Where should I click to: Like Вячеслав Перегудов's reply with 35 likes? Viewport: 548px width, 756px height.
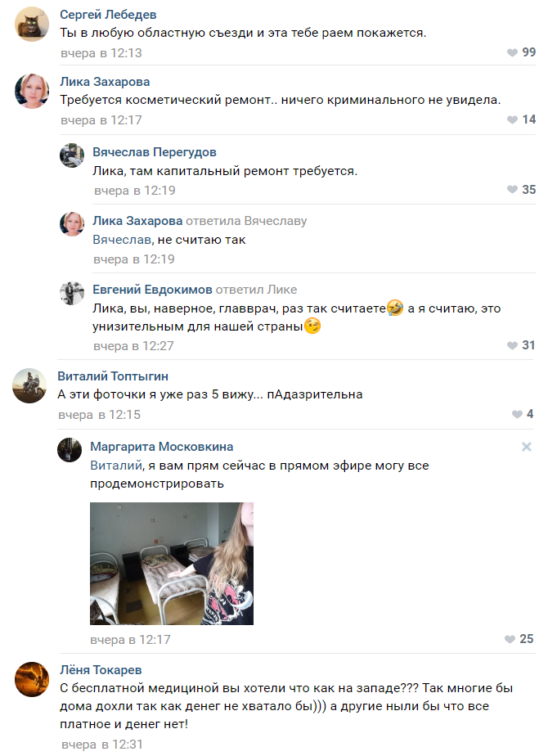[x=512, y=190]
